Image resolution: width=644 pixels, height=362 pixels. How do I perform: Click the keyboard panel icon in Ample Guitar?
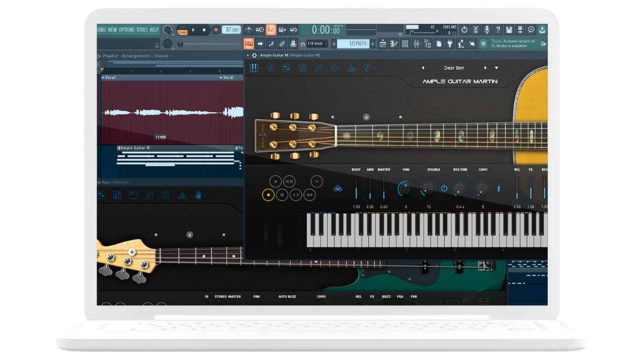point(254,68)
